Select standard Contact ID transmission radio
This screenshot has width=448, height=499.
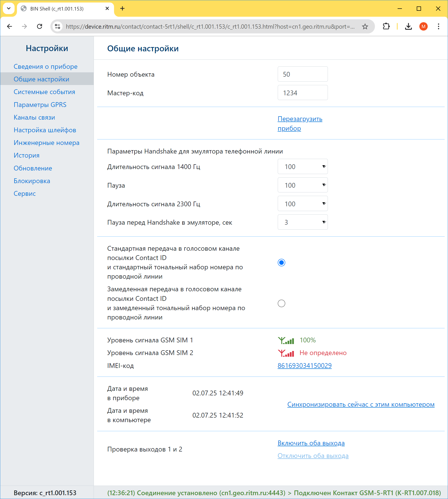point(281,263)
